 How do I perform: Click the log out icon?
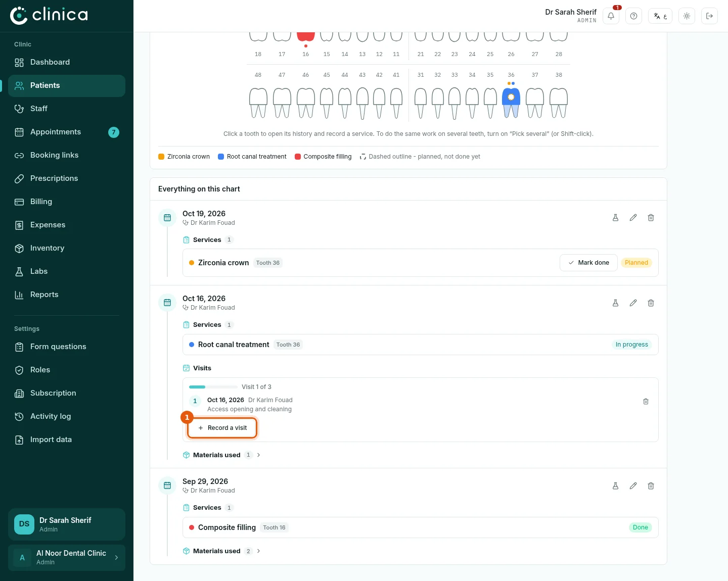pos(709,16)
